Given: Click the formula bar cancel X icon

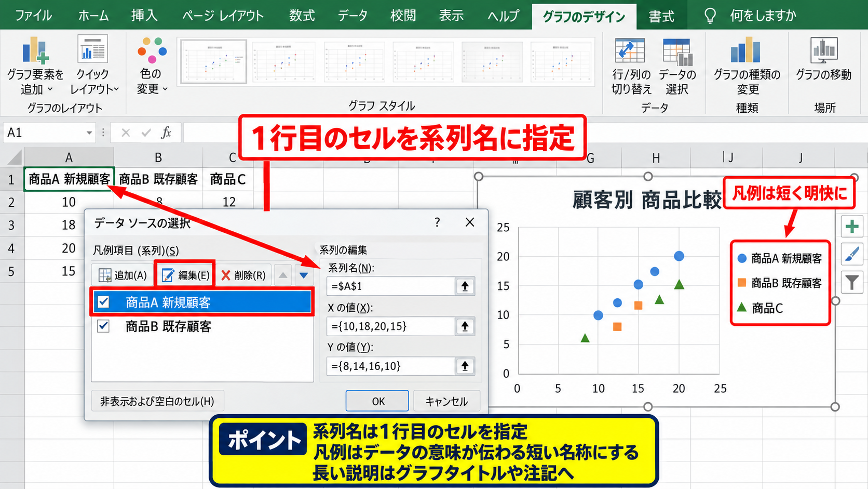Looking at the screenshot, I should click(125, 133).
